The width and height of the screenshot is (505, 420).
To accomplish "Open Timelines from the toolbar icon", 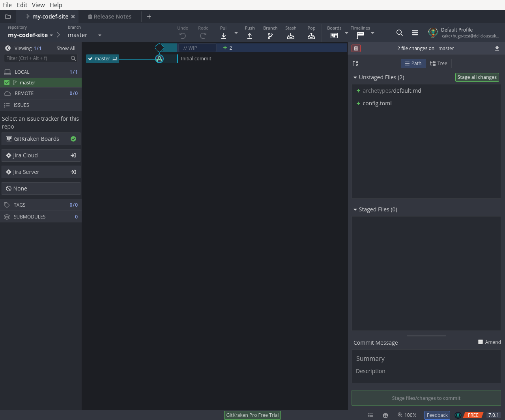I will click(x=360, y=35).
